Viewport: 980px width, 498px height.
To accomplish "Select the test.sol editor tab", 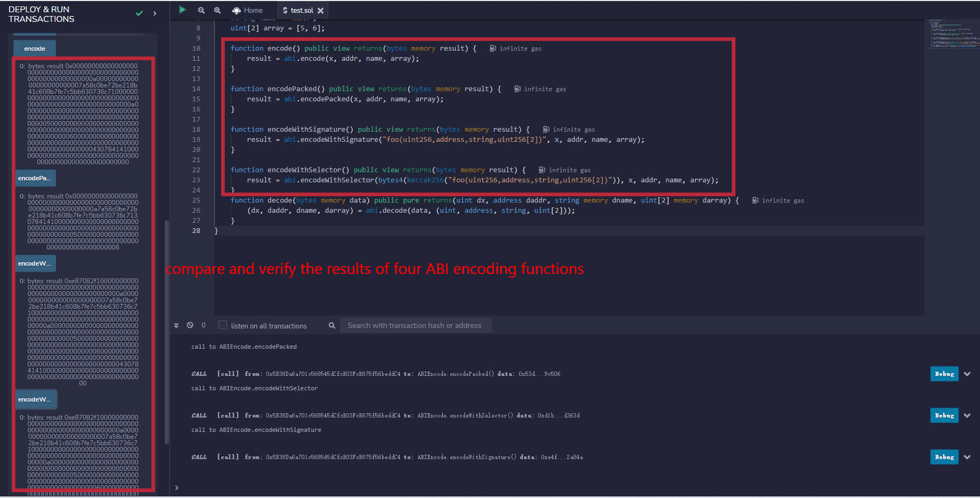I will pyautogui.click(x=301, y=10).
